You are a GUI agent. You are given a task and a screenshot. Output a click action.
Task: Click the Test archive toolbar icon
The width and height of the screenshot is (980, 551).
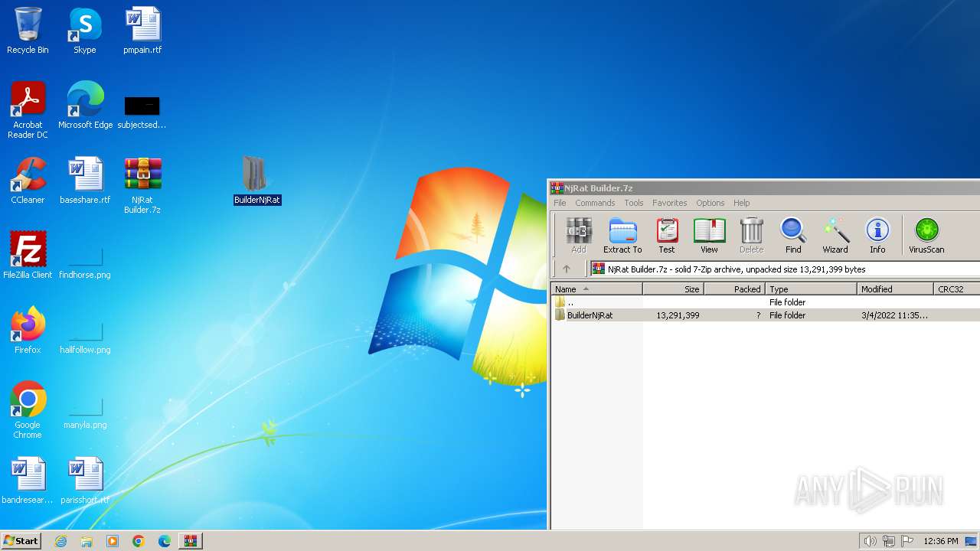(667, 235)
